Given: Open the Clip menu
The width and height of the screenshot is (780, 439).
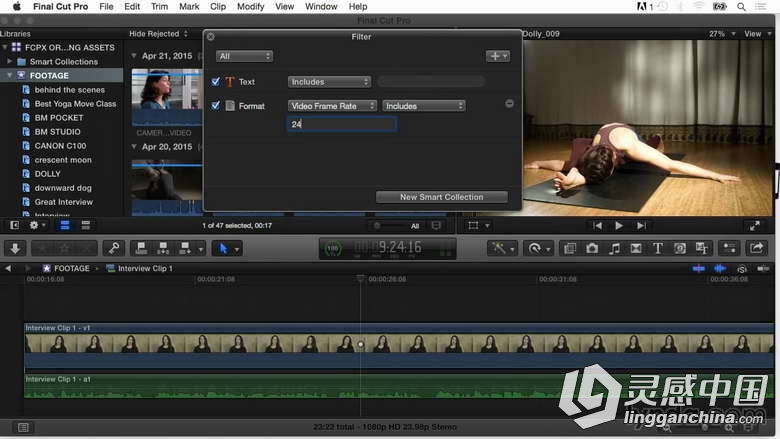Looking at the screenshot, I should (218, 6).
